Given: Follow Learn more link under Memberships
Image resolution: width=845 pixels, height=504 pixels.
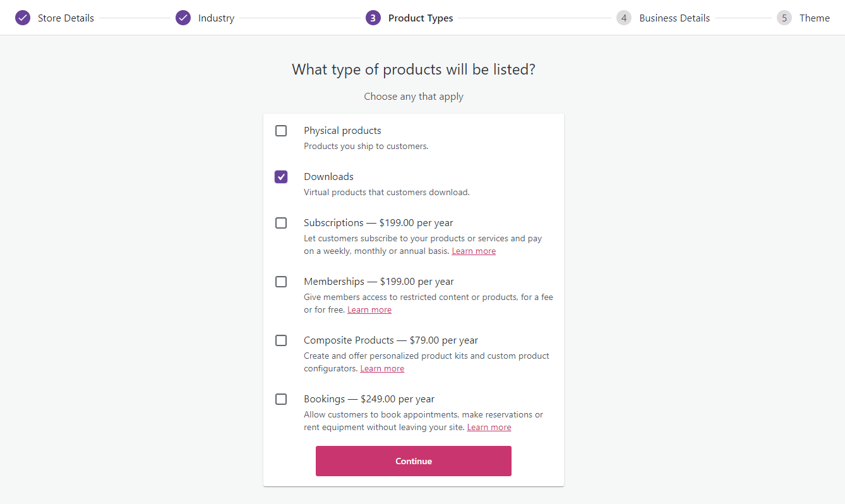Looking at the screenshot, I should [369, 310].
